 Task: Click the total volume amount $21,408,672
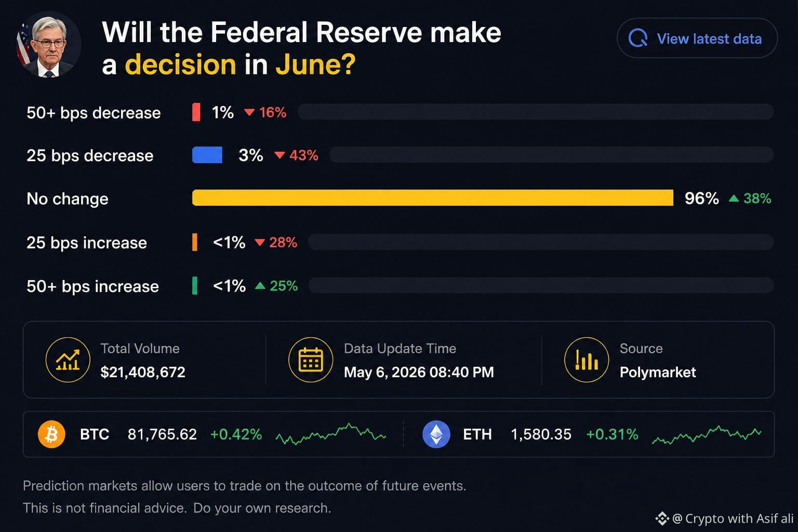143,372
